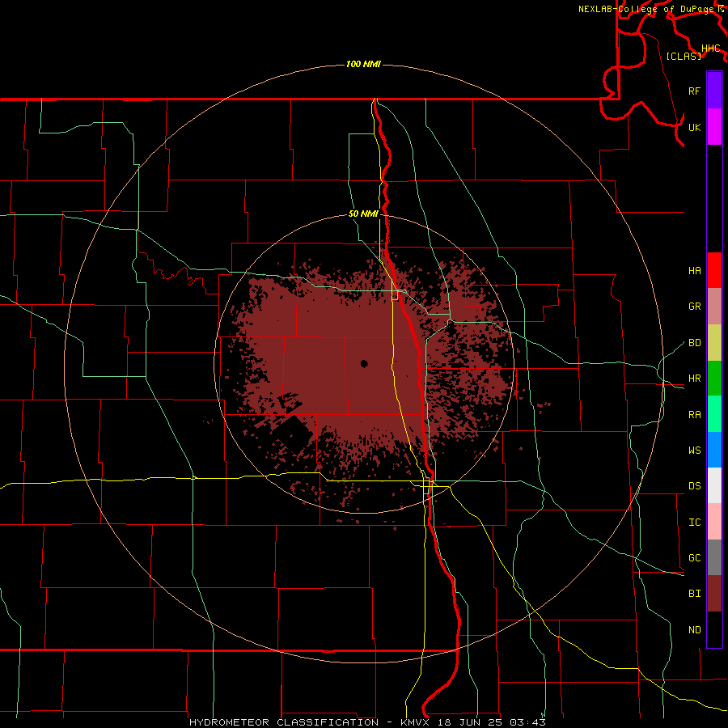Image resolution: width=728 pixels, height=728 pixels.
Task: Click the 'IC' legend label
Action: pyautogui.click(x=695, y=523)
